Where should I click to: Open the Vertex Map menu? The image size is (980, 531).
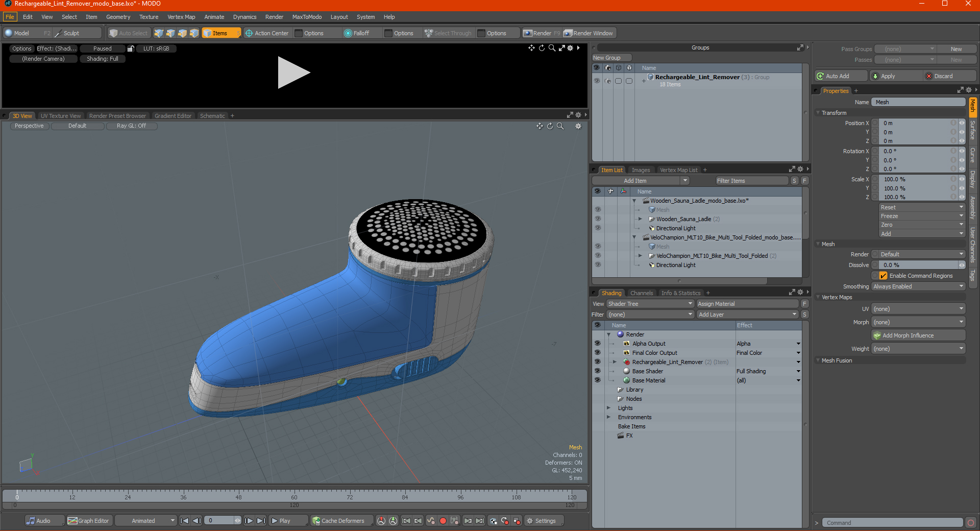[x=181, y=17]
